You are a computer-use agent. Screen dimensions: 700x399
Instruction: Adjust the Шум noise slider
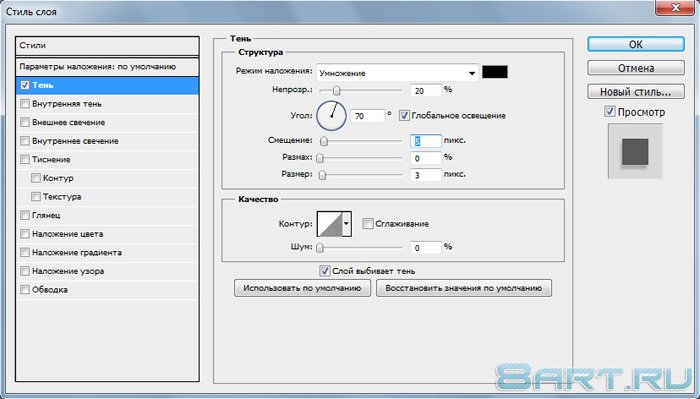click(320, 248)
